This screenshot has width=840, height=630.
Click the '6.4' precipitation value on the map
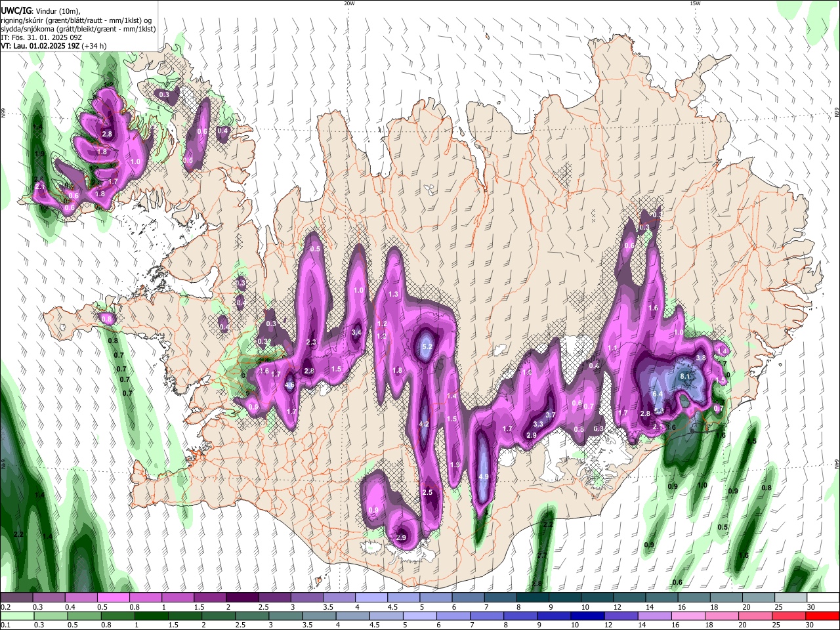658,394
